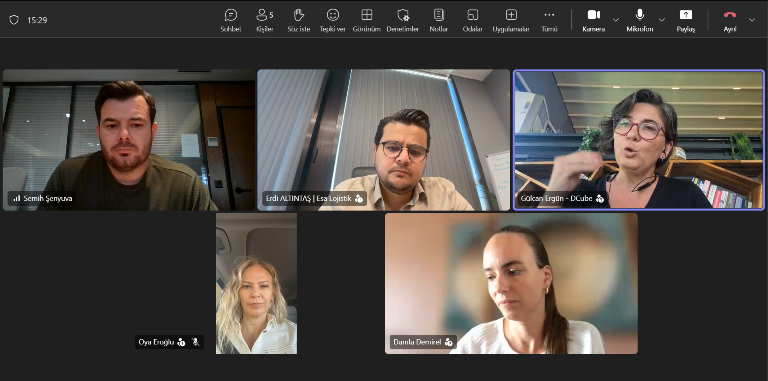Viewport: 768px width, 381px height.
Task: Open the Sohbet chat panel
Action: [x=231, y=20]
